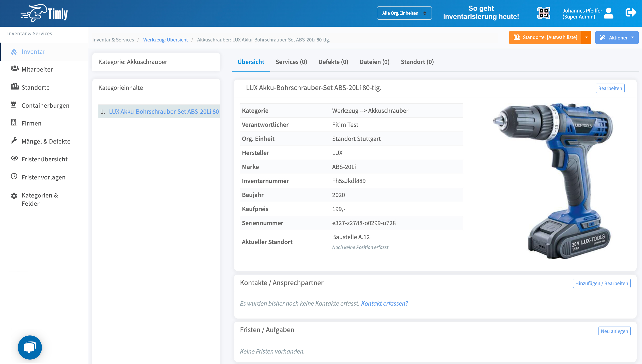This screenshot has height=364, width=642.
Task: Click the Fristenübersicht eye icon
Action: [x=14, y=158]
